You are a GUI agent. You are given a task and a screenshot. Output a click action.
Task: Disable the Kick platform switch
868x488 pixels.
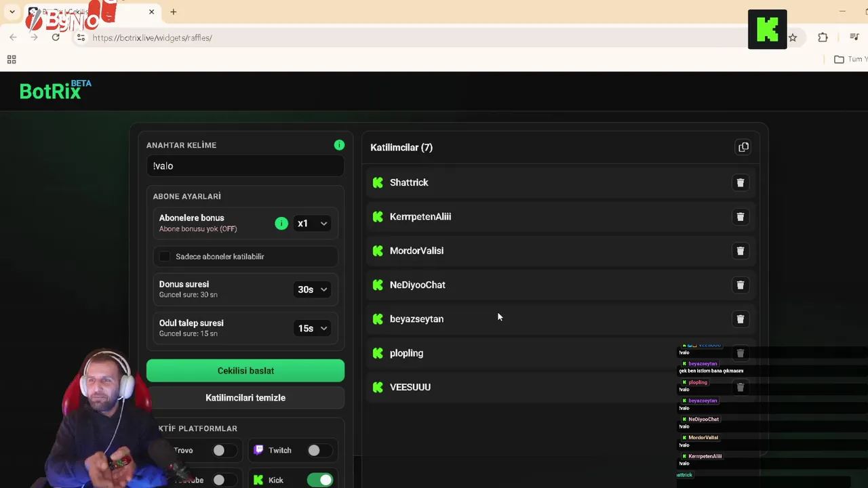(x=319, y=480)
